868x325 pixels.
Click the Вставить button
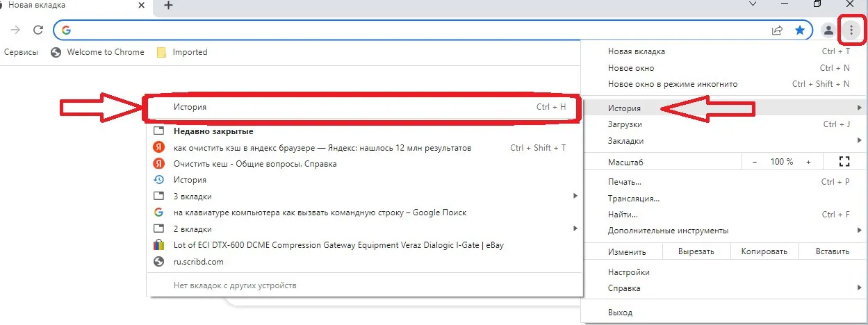pos(833,252)
